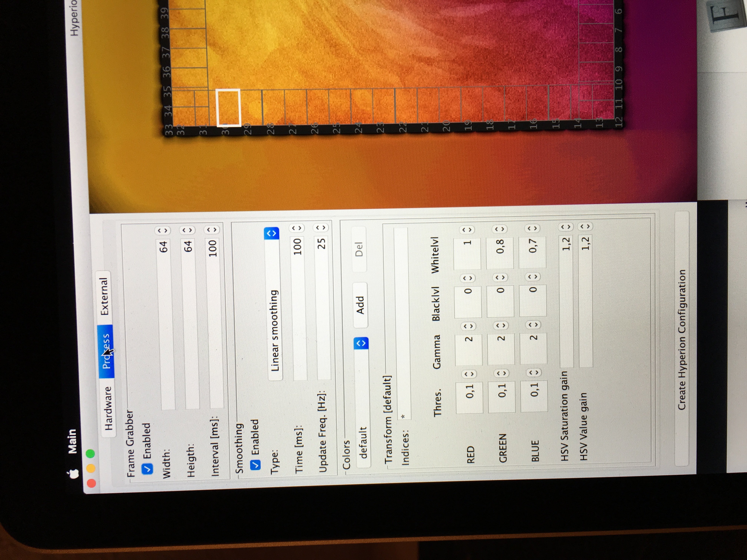Disable the Frame Grabber Enabled checkbox

click(x=148, y=469)
